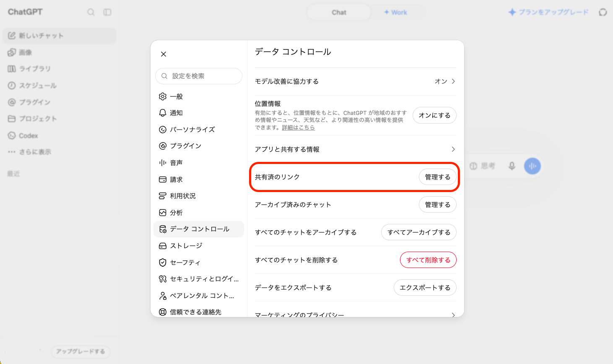Image resolution: width=613 pixels, height=364 pixels.
Task: Click 新しいチャット in main sidebar
Action: (x=60, y=36)
